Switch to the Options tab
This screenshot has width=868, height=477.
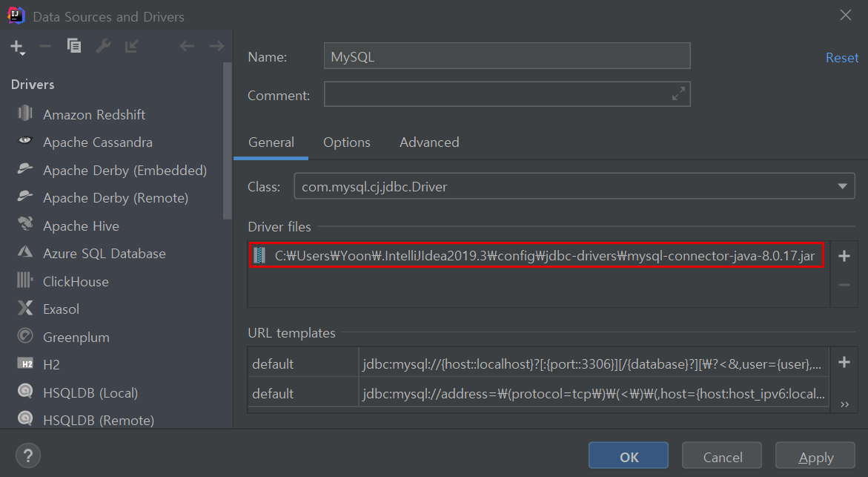coord(347,142)
